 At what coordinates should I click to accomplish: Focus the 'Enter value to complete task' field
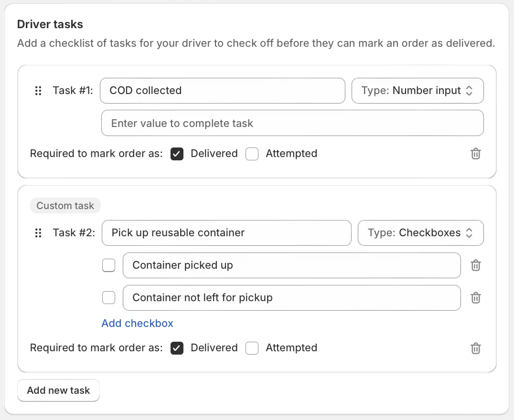pyautogui.click(x=292, y=123)
